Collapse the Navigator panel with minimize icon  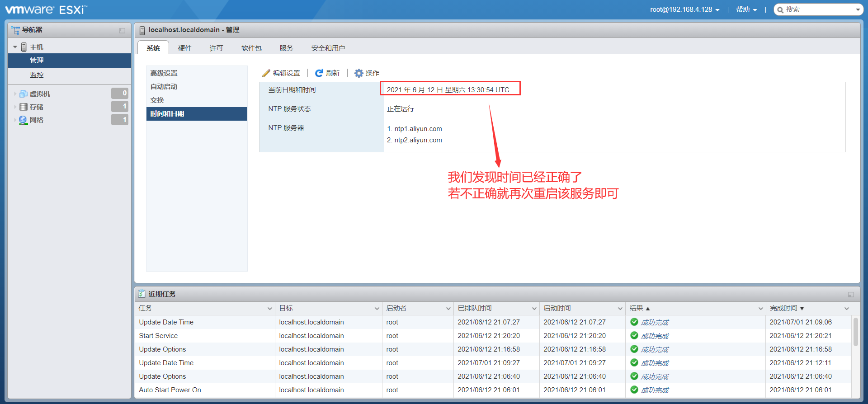(x=122, y=30)
